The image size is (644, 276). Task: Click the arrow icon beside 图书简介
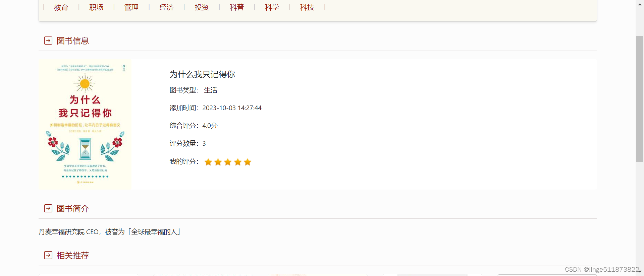click(x=48, y=208)
